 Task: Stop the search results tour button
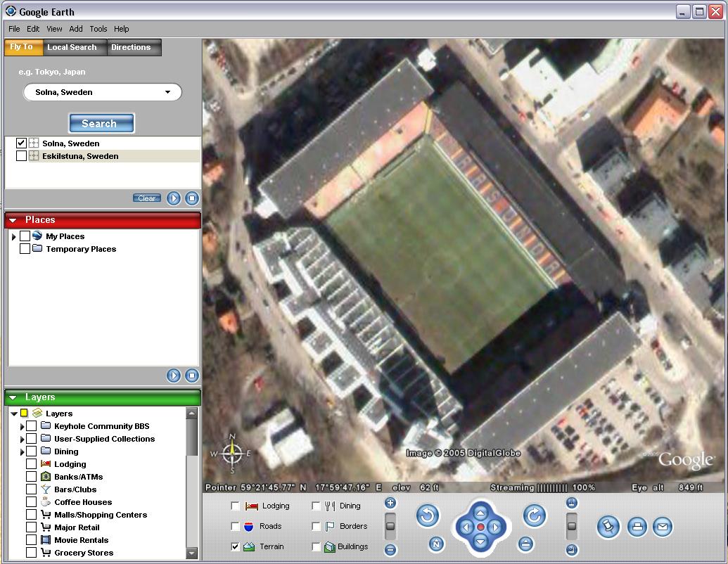[192, 198]
